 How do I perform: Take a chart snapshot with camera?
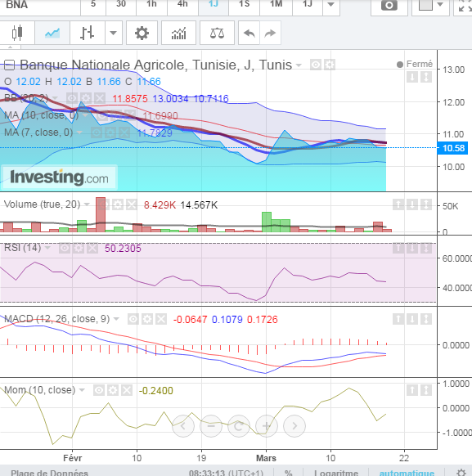[389, 5]
